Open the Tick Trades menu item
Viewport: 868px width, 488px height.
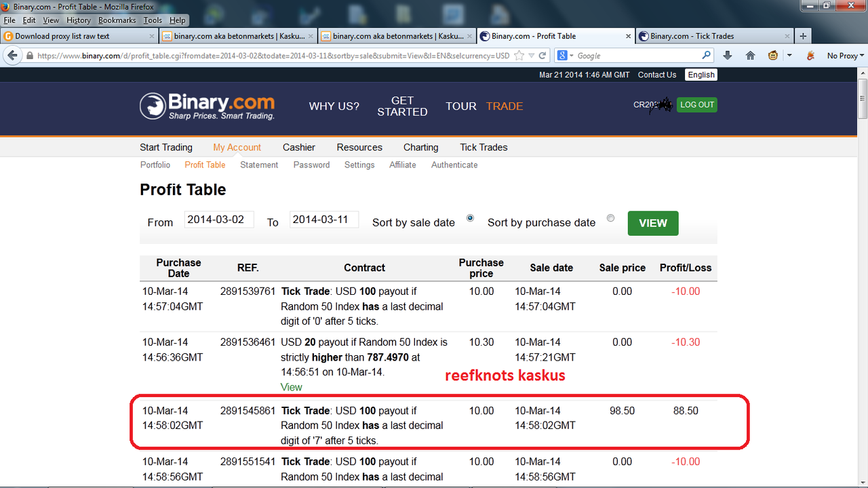(x=484, y=147)
